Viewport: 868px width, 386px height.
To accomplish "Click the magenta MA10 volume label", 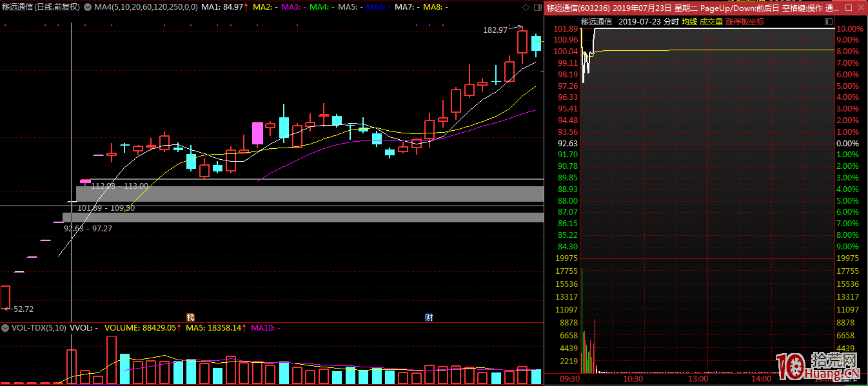I will click(x=265, y=327).
